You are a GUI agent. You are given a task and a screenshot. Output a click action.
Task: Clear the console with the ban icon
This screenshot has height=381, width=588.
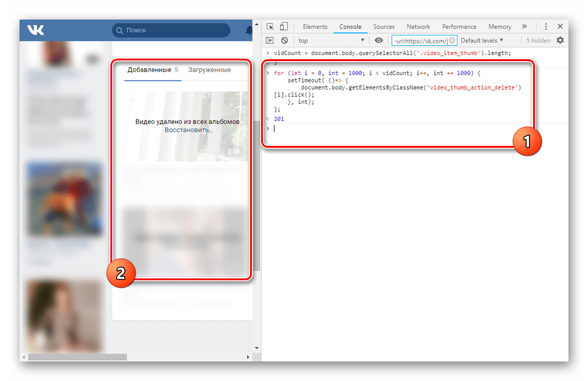pos(284,41)
